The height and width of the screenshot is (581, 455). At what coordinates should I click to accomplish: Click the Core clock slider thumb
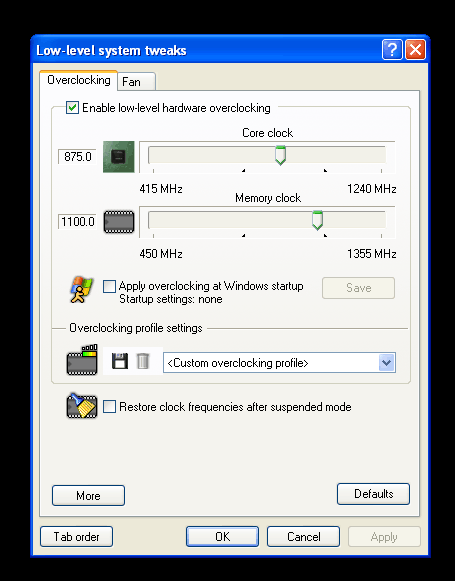click(280, 155)
